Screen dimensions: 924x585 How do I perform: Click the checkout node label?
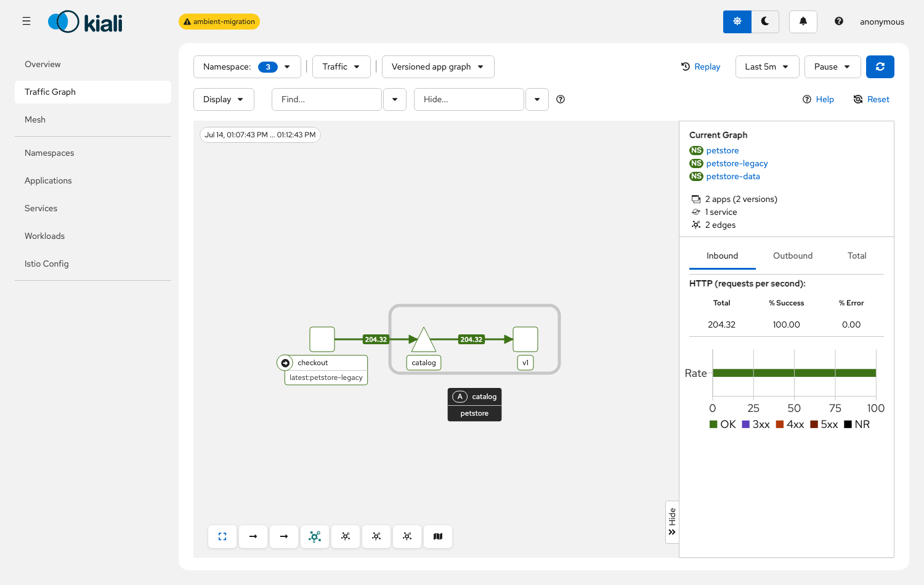[x=313, y=363]
